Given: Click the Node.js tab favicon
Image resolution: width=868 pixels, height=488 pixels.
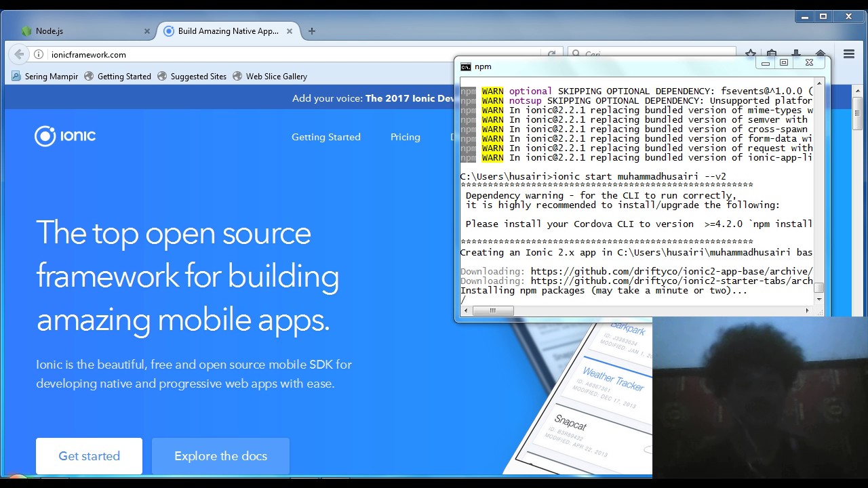Looking at the screenshot, I should click(26, 31).
